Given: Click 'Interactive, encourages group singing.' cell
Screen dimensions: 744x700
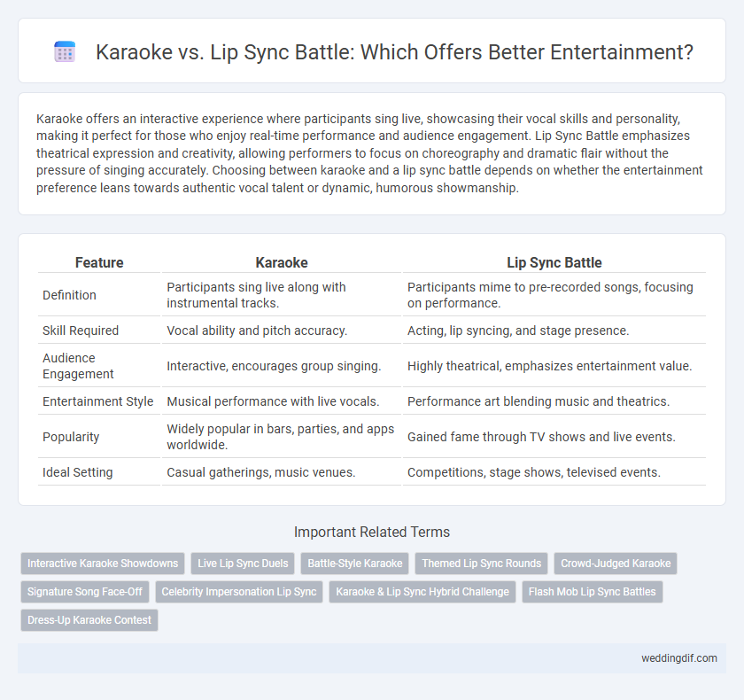Looking at the screenshot, I should click(282, 366).
